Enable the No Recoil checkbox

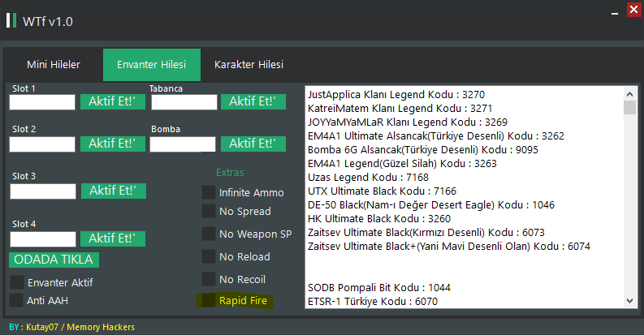(x=209, y=279)
